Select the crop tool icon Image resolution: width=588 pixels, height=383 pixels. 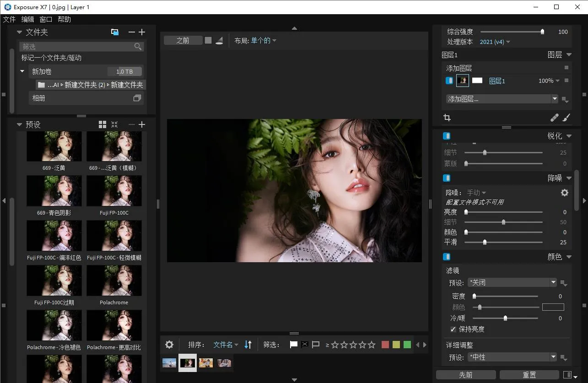447,118
